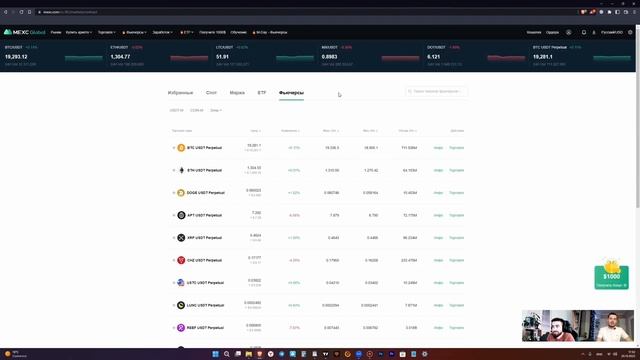
Task: Click the Обучение navigation link
Action: point(238,32)
